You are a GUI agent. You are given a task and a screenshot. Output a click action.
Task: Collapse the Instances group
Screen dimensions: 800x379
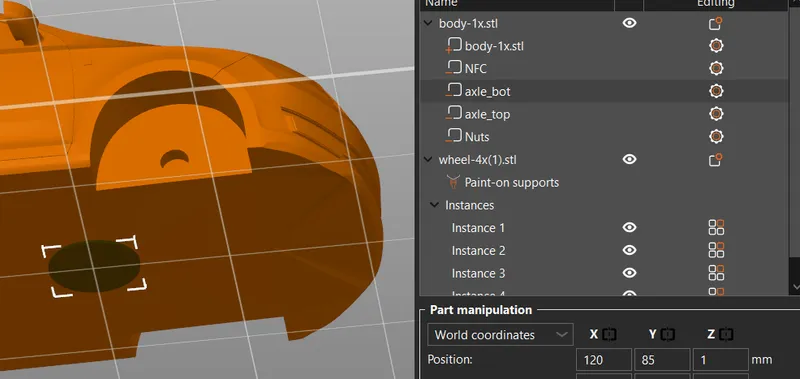(x=435, y=205)
